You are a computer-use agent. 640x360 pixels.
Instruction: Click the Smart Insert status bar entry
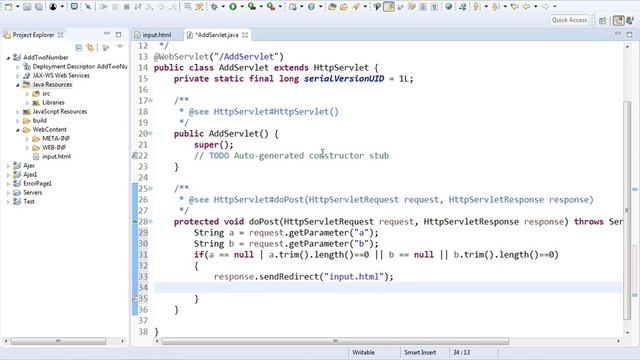click(x=420, y=352)
